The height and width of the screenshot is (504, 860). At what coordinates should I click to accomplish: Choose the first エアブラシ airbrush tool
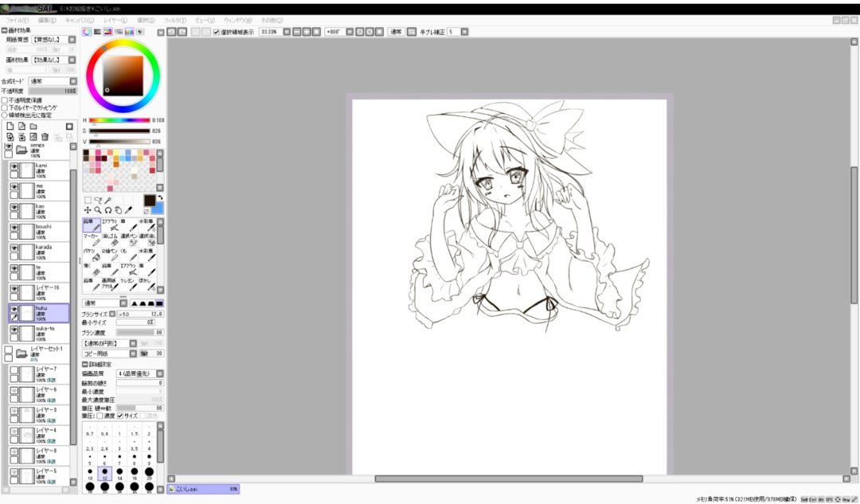click(x=110, y=225)
